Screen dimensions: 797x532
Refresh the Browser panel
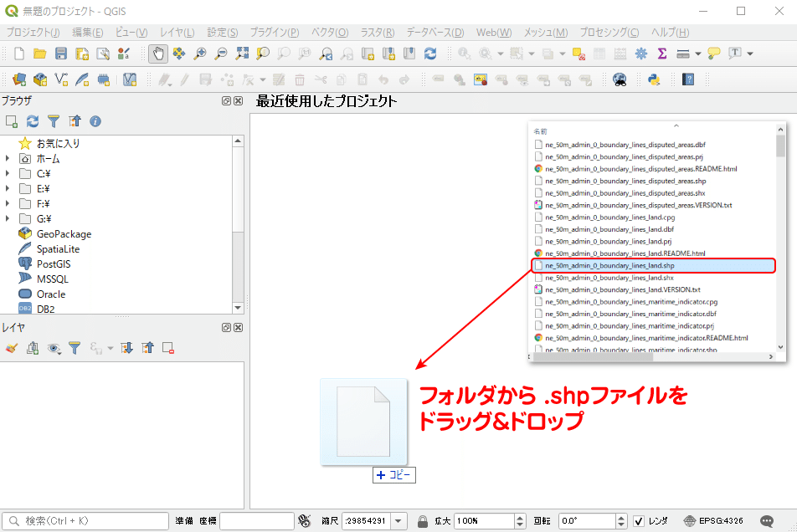[x=33, y=121]
